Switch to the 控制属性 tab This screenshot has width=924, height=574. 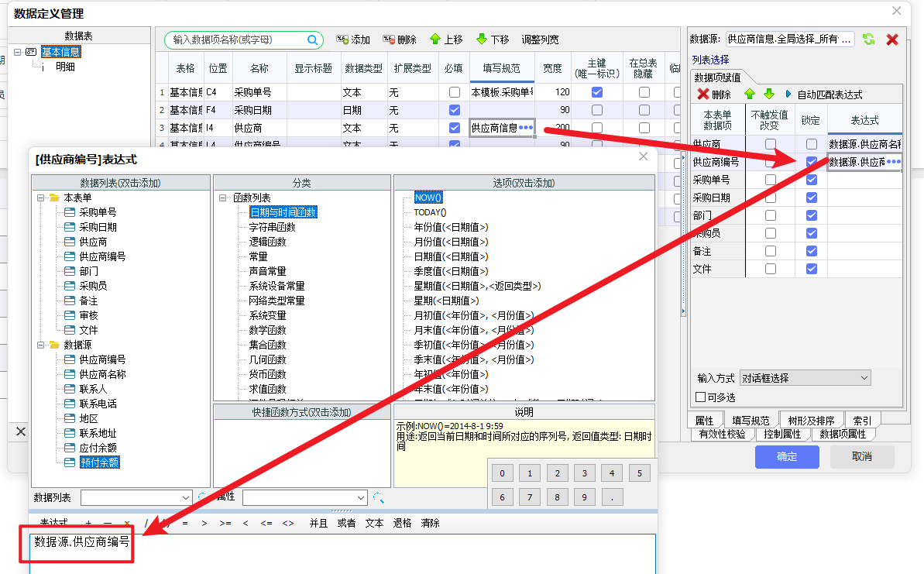pyautogui.click(x=782, y=435)
